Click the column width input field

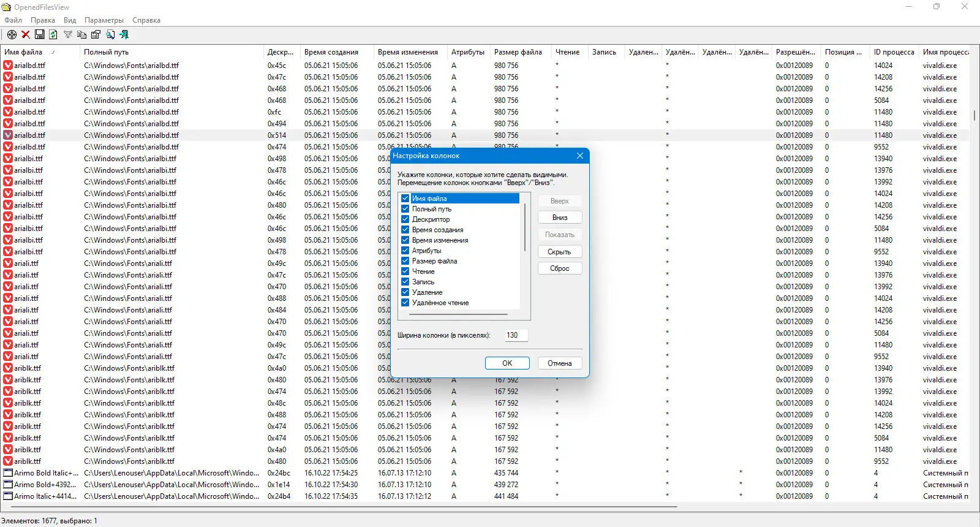(x=516, y=335)
